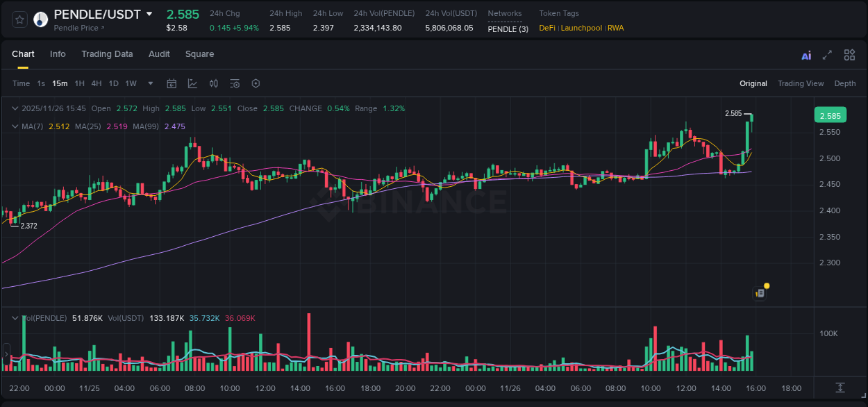Image resolution: width=868 pixels, height=407 pixels.
Task: Open the date range calendar icon
Action: click(172, 83)
